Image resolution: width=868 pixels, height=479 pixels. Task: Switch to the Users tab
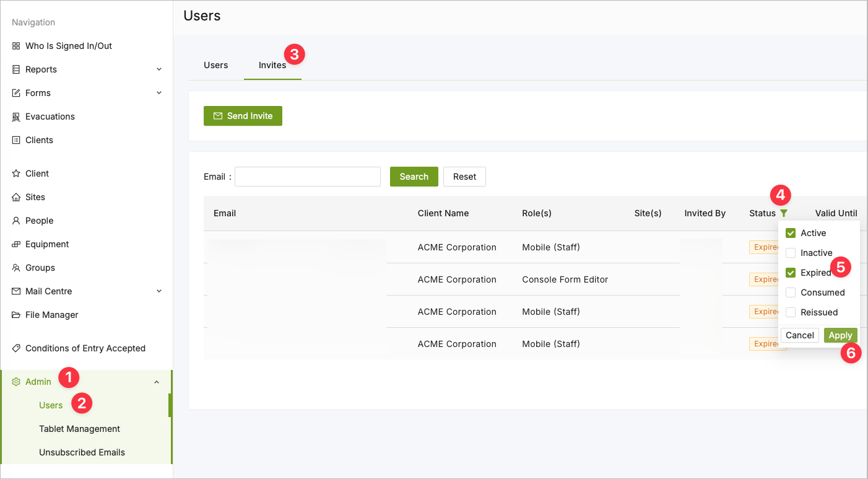216,65
